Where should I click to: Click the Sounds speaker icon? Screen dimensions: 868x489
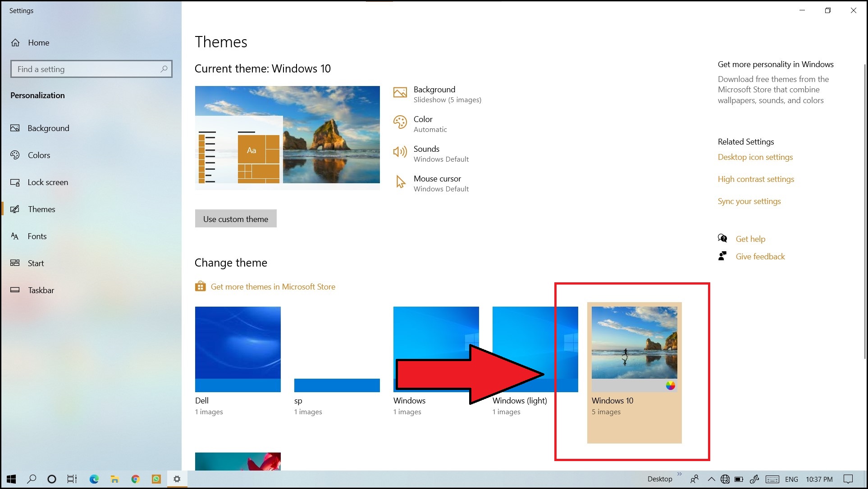click(x=400, y=152)
